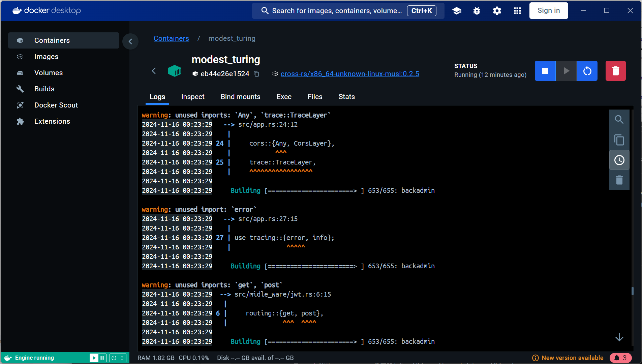Click the Running (12 minutes ago) status text
This screenshot has height=364, width=642.
(490, 75)
